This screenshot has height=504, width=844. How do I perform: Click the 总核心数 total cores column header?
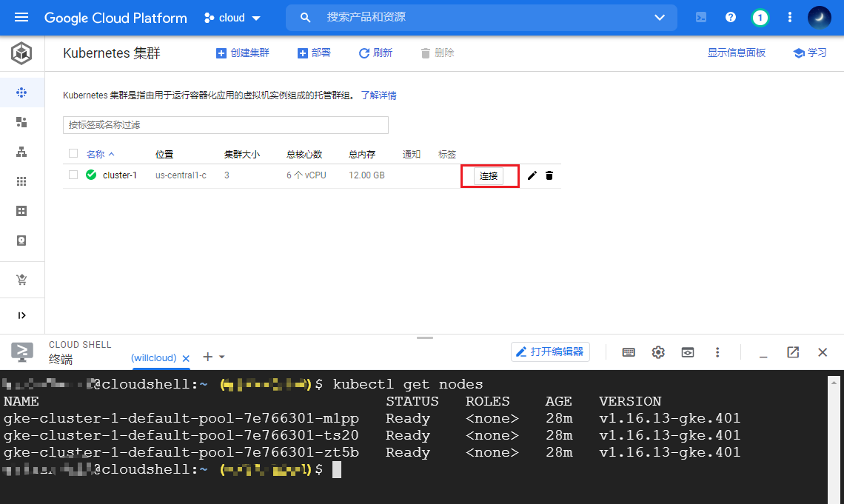(304, 155)
